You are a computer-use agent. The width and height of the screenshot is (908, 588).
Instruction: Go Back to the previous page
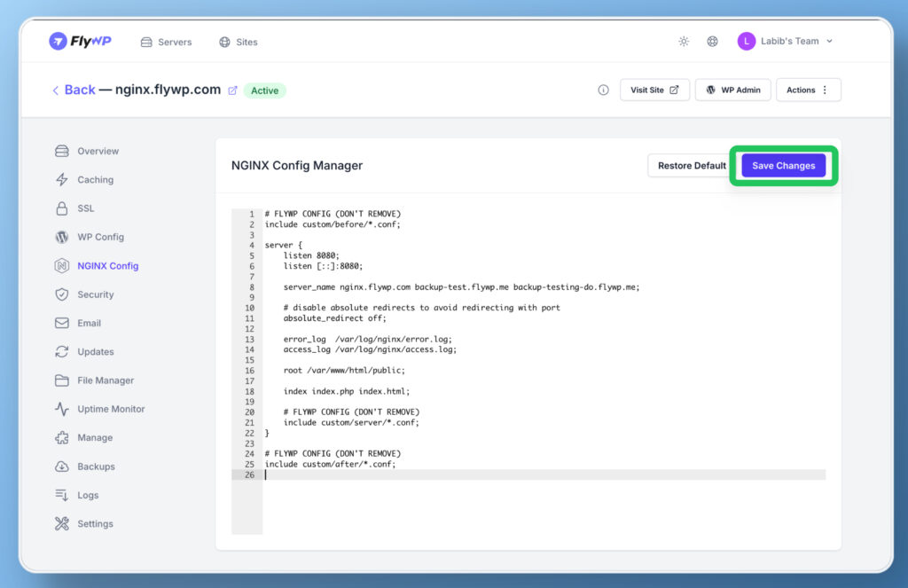pos(74,90)
